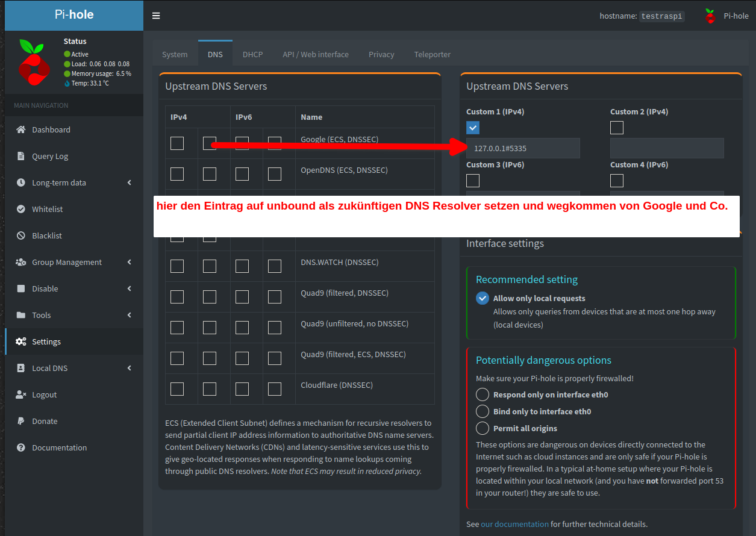Click the Documentation question-mark icon
The width and height of the screenshot is (756, 536).
pos(21,447)
